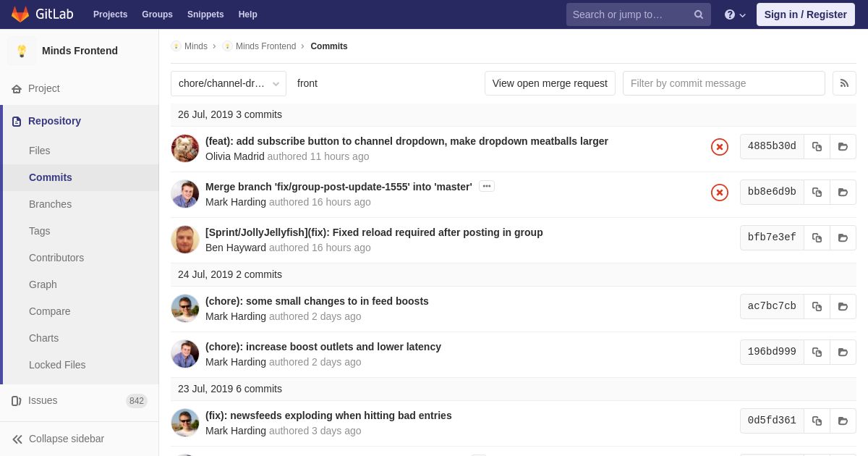Browse files at commit 0d5fd361

pyautogui.click(x=843, y=421)
